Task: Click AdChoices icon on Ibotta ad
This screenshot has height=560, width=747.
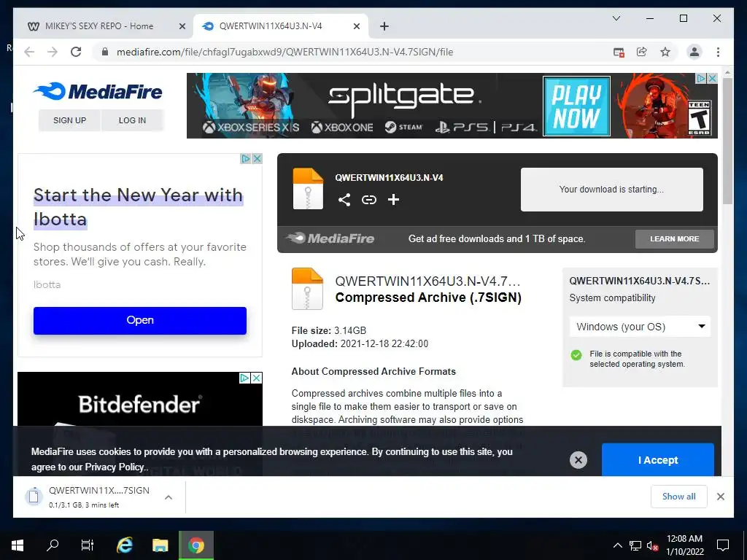Action: tap(245, 158)
